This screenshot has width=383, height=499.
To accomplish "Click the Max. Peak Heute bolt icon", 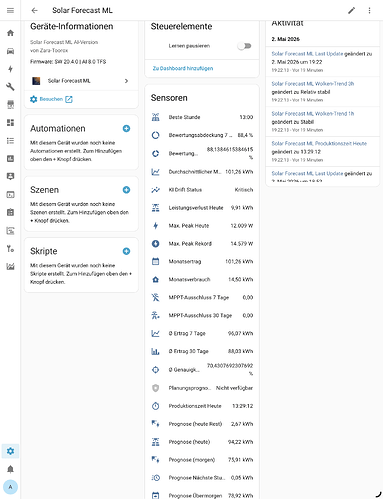I will (156, 226).
